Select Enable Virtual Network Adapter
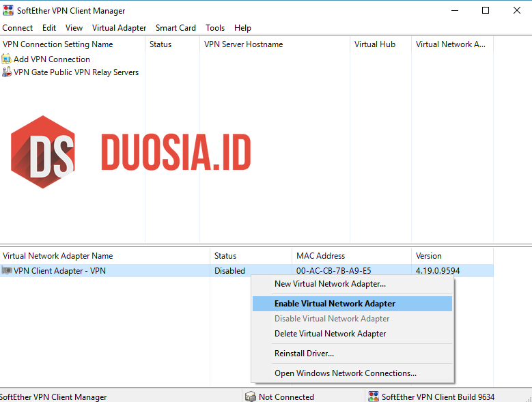This screenshot has width=532, height=402. (x=352, y=303)
